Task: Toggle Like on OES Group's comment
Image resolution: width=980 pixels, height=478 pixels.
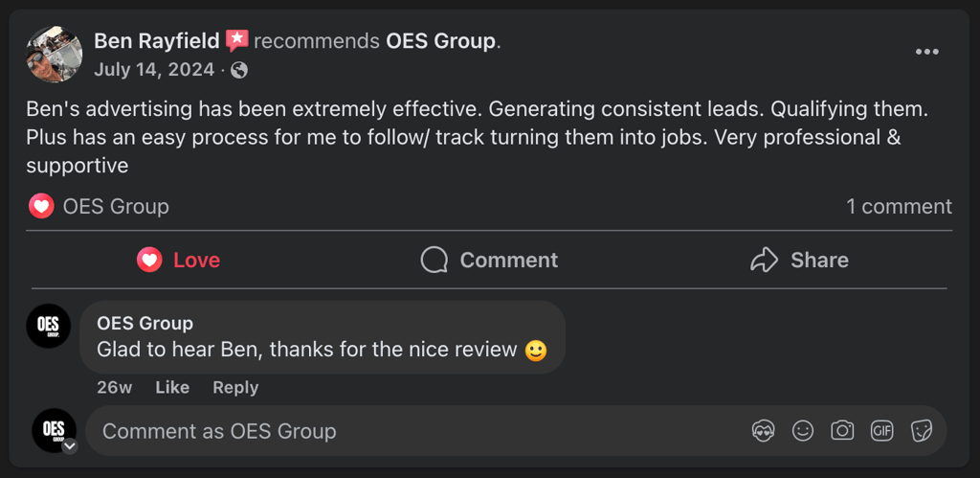Action: [172, 387]
